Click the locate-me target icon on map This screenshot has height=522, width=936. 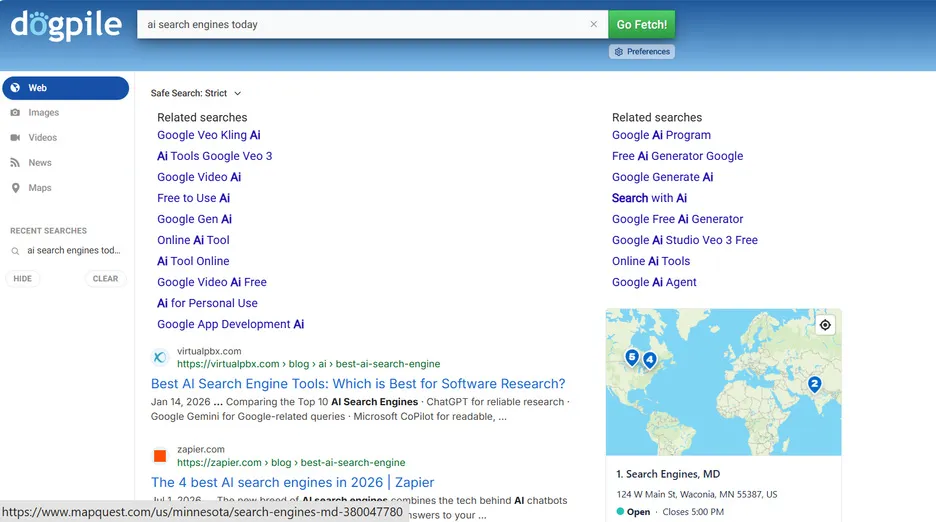825,325
